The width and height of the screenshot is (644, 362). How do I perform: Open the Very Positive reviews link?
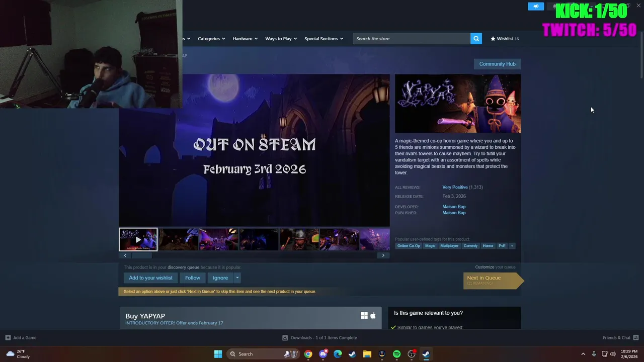tap(455, 187)
